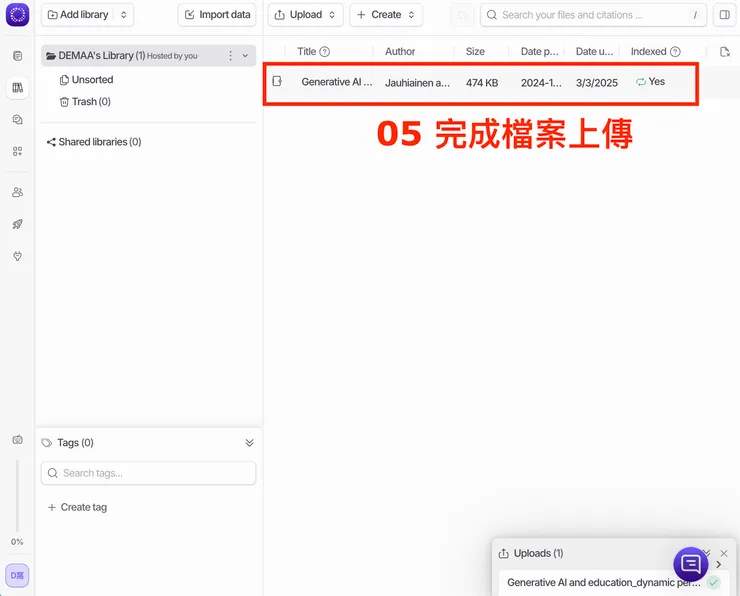Click the vertical storage usage bar
This screenshot has width=740, height=596.
(x=17, y=495)
